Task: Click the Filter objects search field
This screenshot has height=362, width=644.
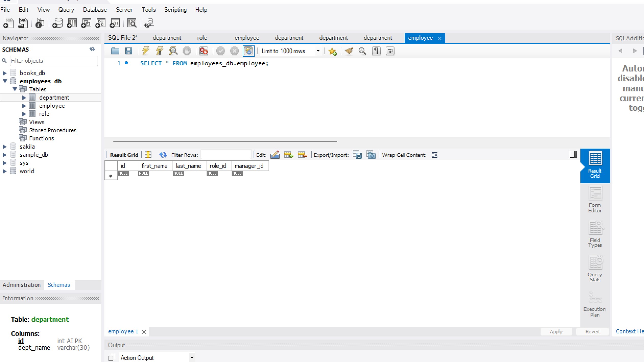Action: pyautogui.click(x=54, y=61)
